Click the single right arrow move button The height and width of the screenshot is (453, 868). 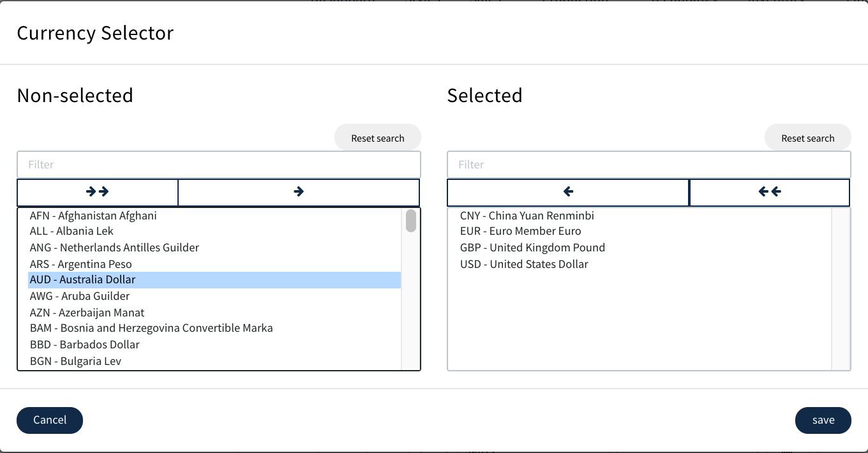(298, 192)
